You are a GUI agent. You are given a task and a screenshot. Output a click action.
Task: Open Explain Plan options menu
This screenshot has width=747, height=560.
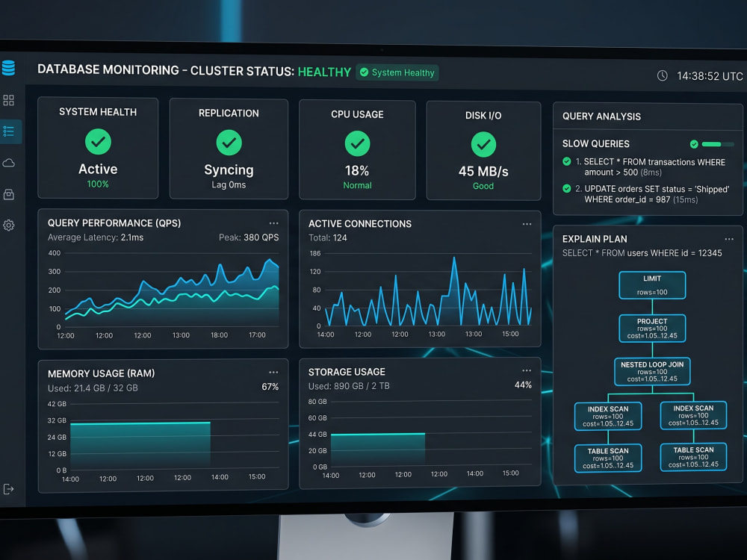point(729,239)
